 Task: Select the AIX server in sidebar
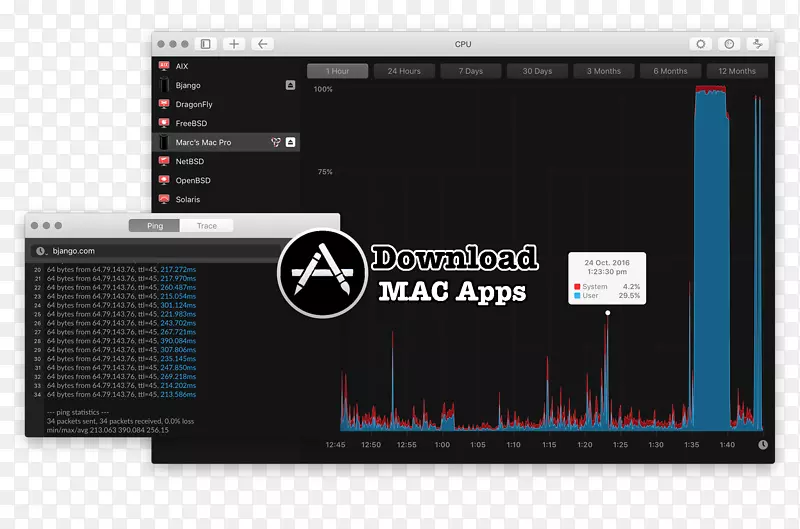(181, 66)
